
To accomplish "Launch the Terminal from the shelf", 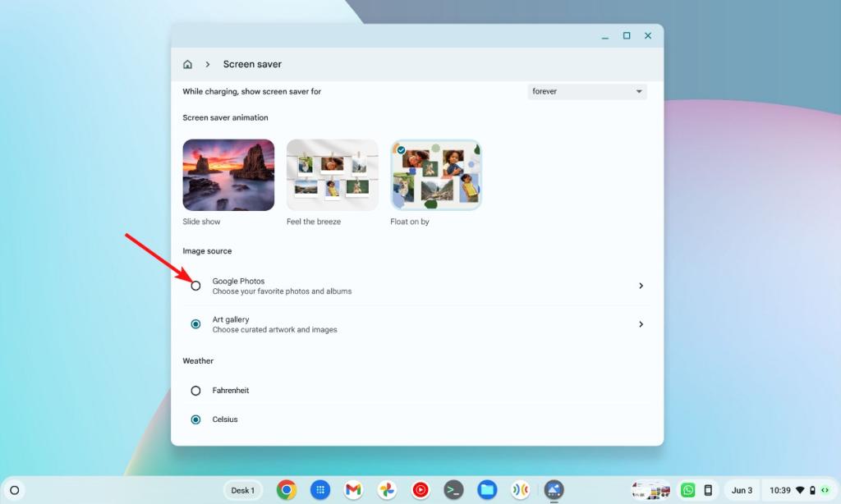I will tap(453, 490).
